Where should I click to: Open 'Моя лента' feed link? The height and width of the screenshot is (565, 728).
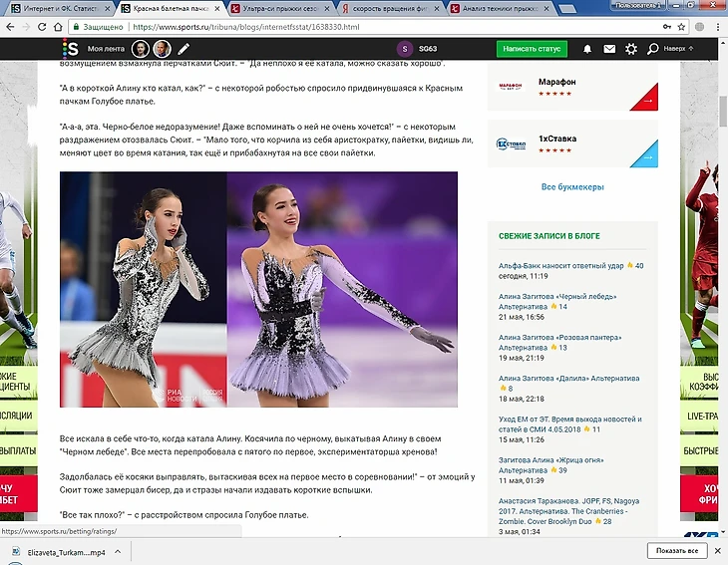[106, 49]
